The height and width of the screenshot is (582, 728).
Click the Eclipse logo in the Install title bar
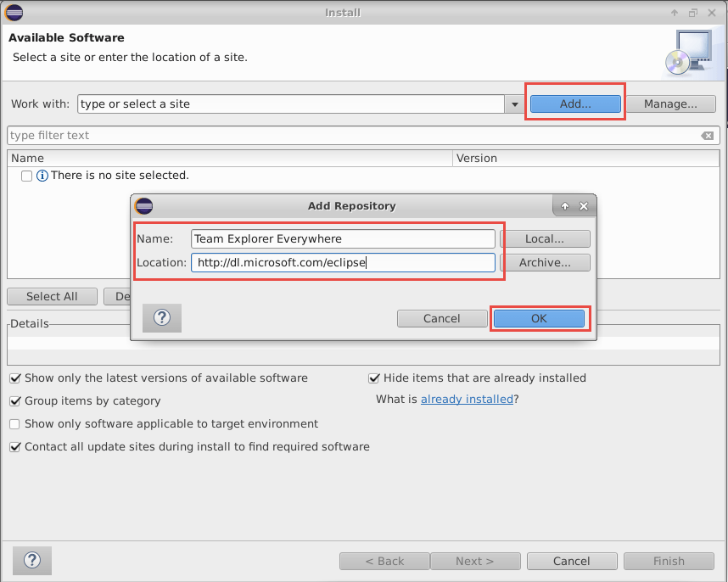pyautogui.click(x=12, y=12)
